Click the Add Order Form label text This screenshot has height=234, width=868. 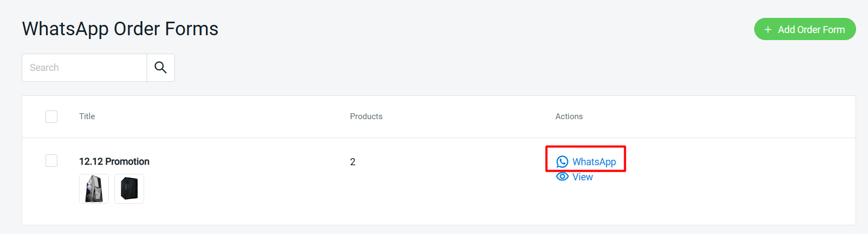(812, 30)
